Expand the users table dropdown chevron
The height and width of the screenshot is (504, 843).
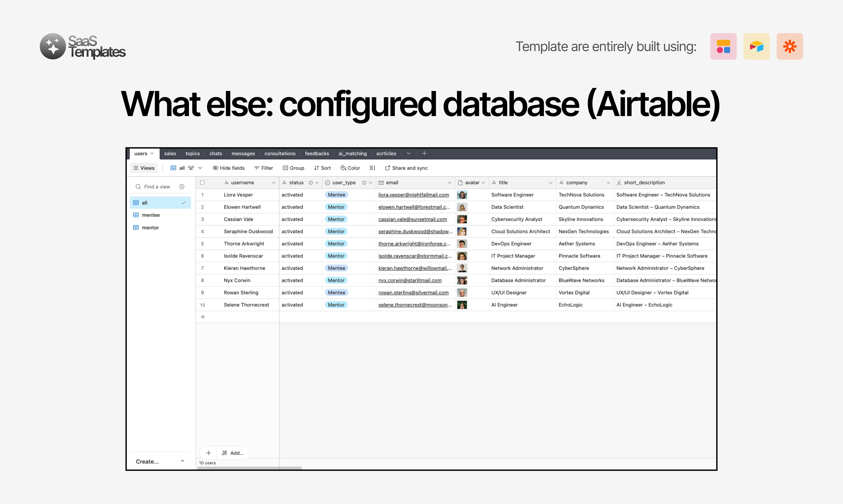pos(152,154)
